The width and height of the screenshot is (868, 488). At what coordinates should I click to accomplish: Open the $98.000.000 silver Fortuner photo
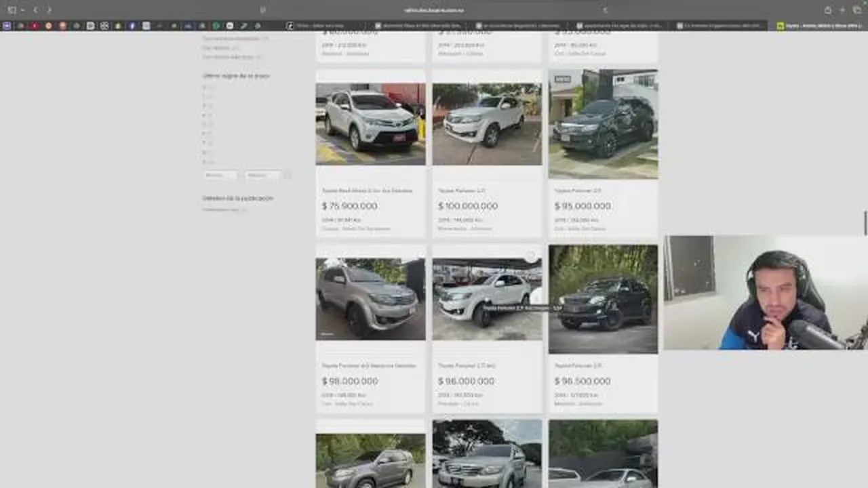(370, 299)
